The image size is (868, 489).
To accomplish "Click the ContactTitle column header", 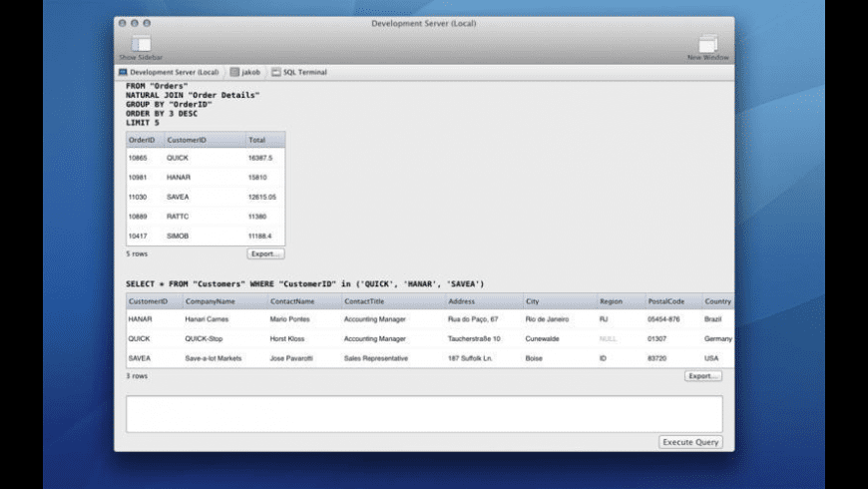I will (365, 301).
